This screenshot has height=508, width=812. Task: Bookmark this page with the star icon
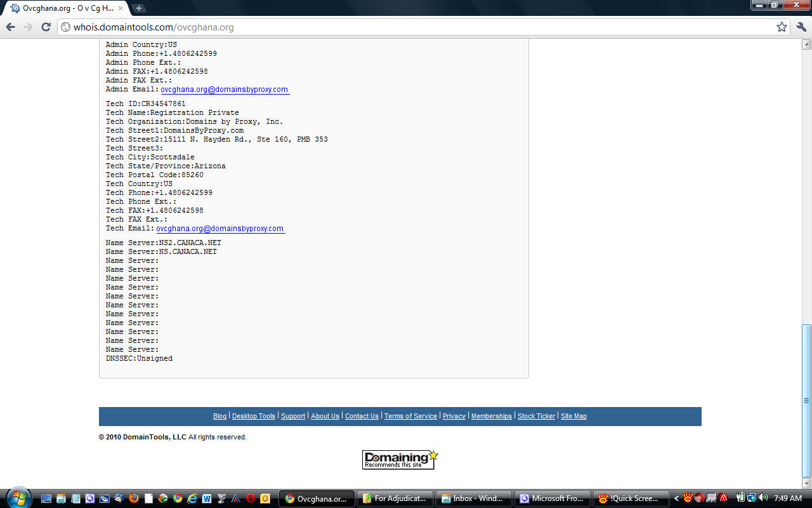[x=782, y=27]
